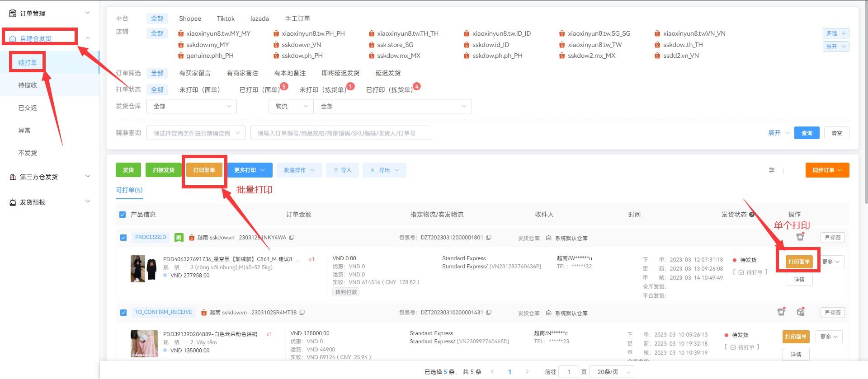
Task: Click the 发货预报 sidebar icon
Action: (x=13, y=202)
